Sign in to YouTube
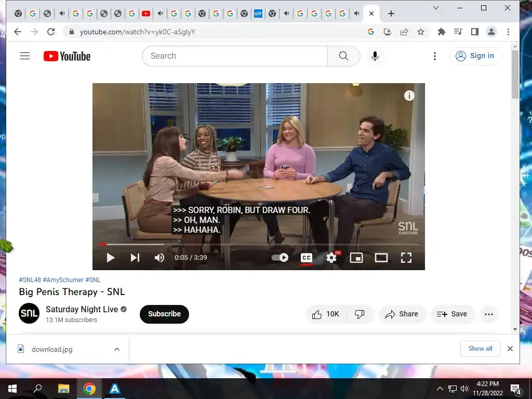 [475, 56]
